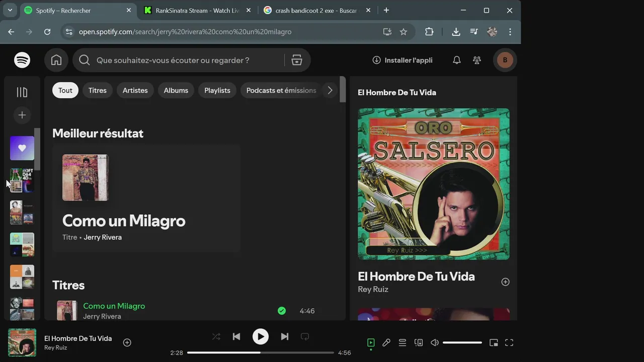Click Install the app button

(x=403, y=60)
